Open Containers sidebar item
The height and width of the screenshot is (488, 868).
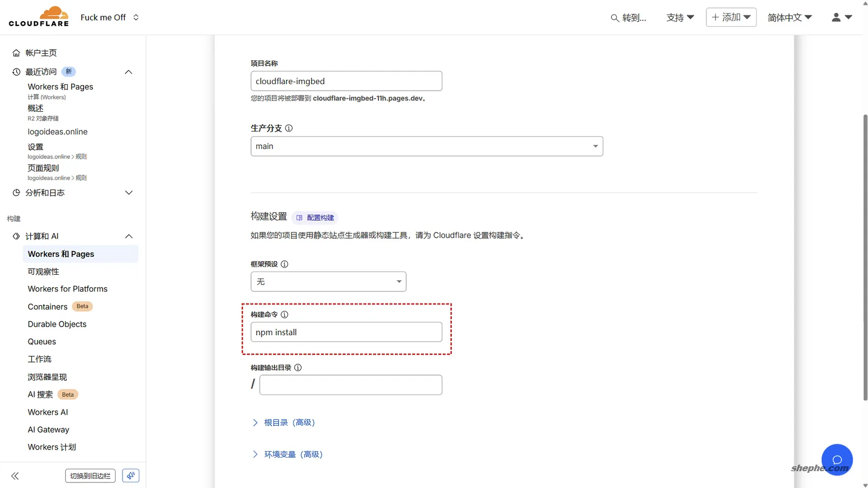[48, 307]
